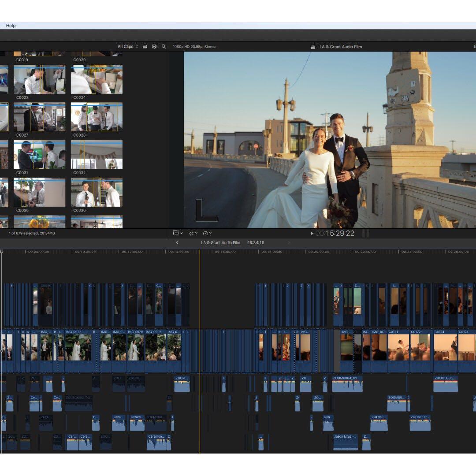Click the 00:22:00:00 ruler mark
This screenshot has width=476, height=476.
(x=365, y=252)
